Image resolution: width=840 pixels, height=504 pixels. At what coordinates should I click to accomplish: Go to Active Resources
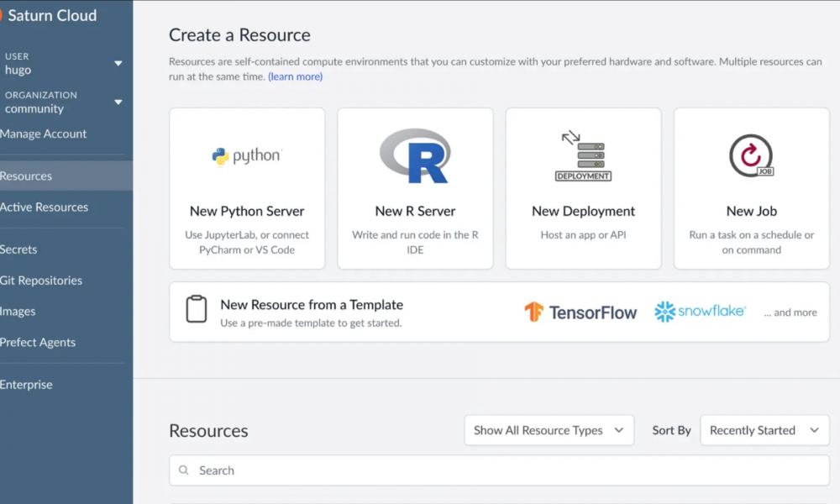44,207
